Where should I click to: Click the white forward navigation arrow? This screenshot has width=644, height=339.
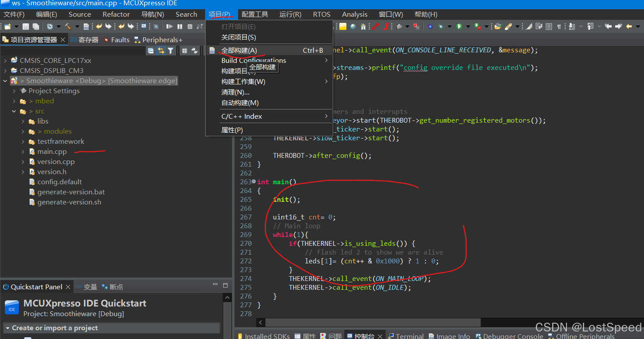pyautogui.click(x=618, y=27)
